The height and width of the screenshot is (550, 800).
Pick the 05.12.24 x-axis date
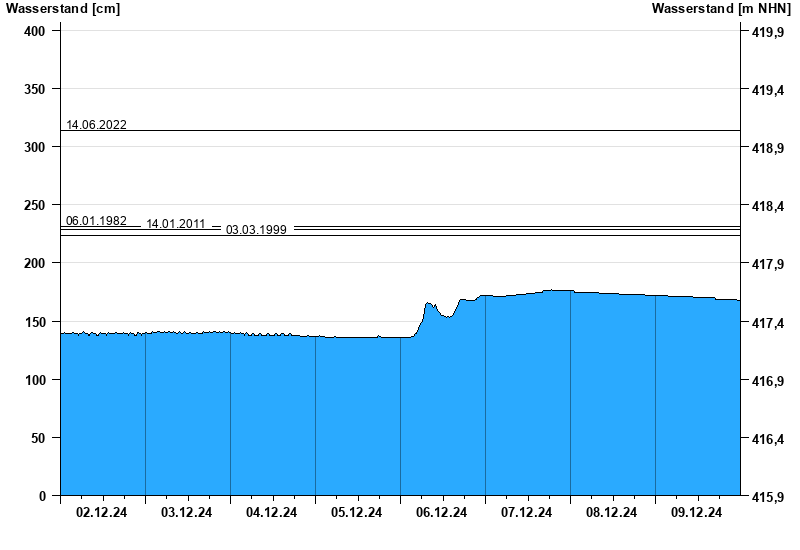[357, 513]
